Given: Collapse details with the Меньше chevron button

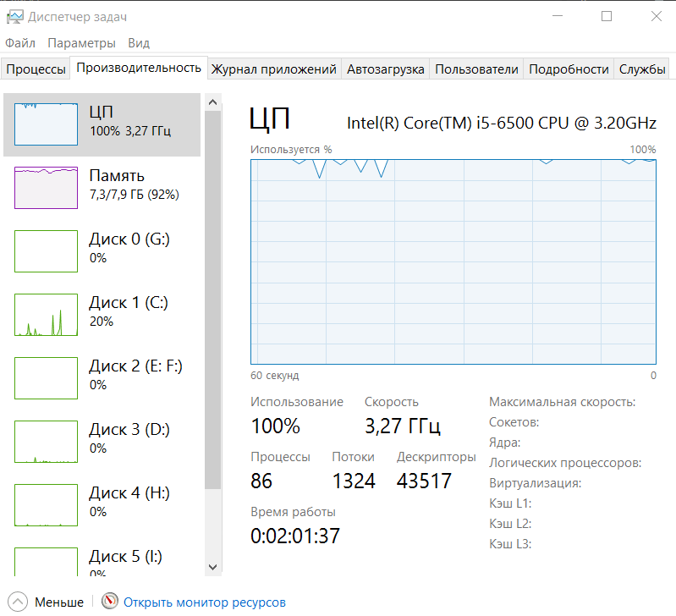Looking at the screenshot, I should pos(18,602).
